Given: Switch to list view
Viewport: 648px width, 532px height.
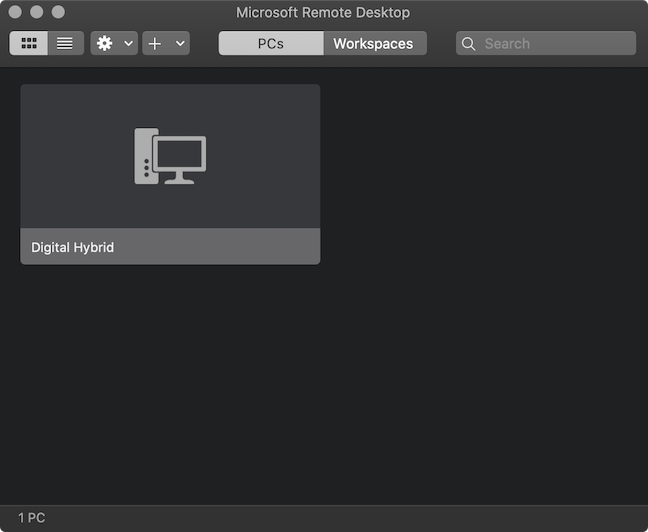Looking at the screenshot, I should click(x=66, y=43).
